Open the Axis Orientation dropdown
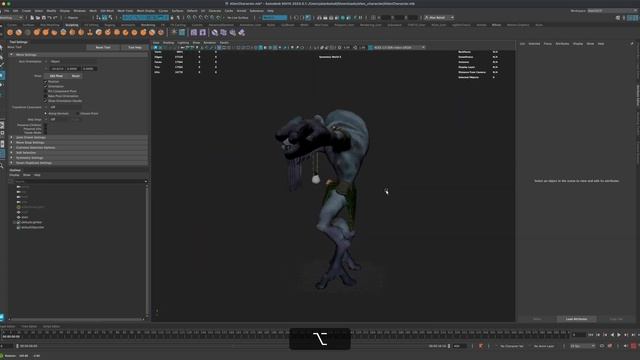 72,61
